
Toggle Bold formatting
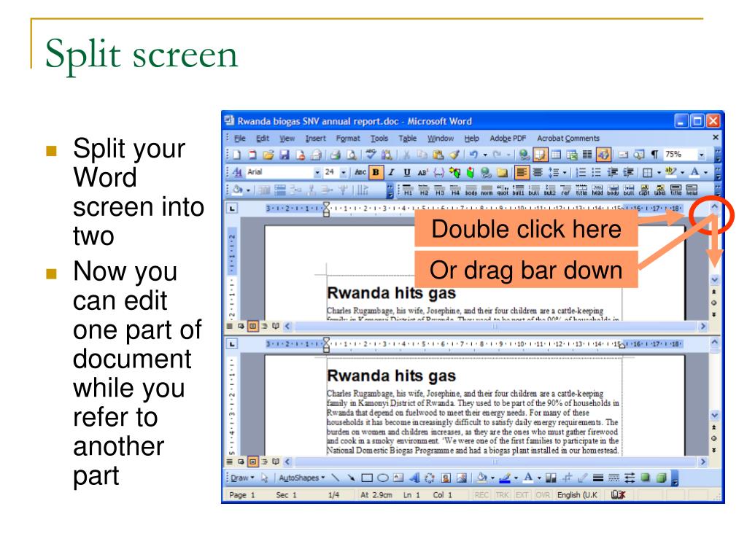pyautogui.click(x=376, y=172)
